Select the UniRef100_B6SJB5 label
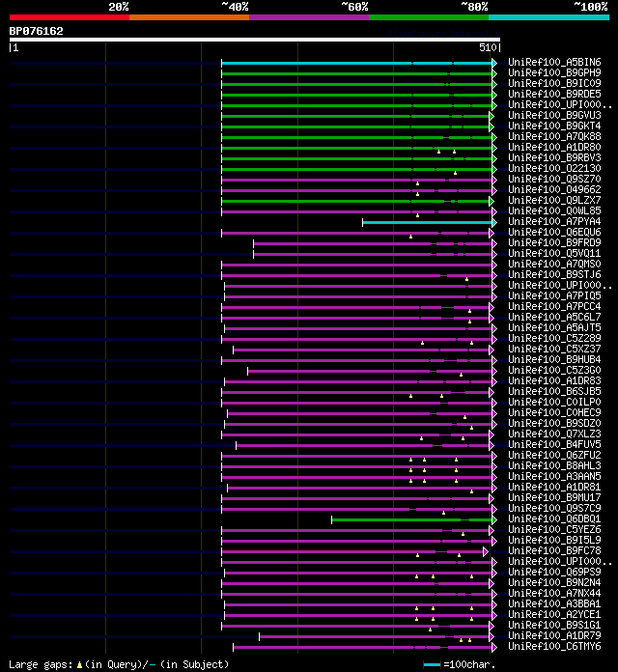618x672 pixels. tap(554, 391)
